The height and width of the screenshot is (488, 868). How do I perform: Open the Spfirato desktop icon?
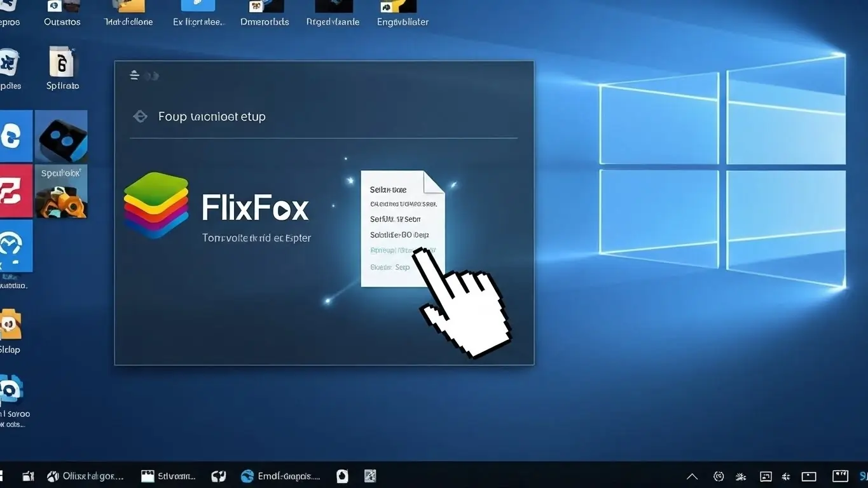(x=62, y=69)
